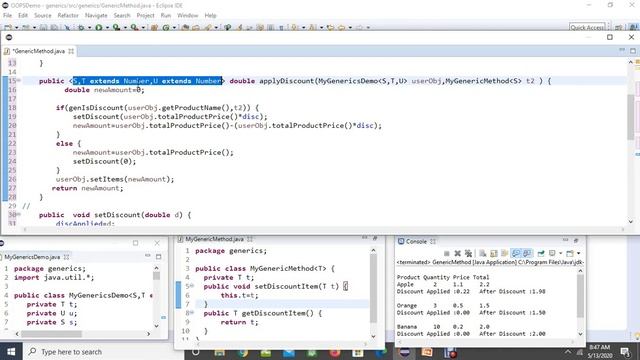Click vertical scrollbar of GenericMethod editor

[x=631, y=118]
